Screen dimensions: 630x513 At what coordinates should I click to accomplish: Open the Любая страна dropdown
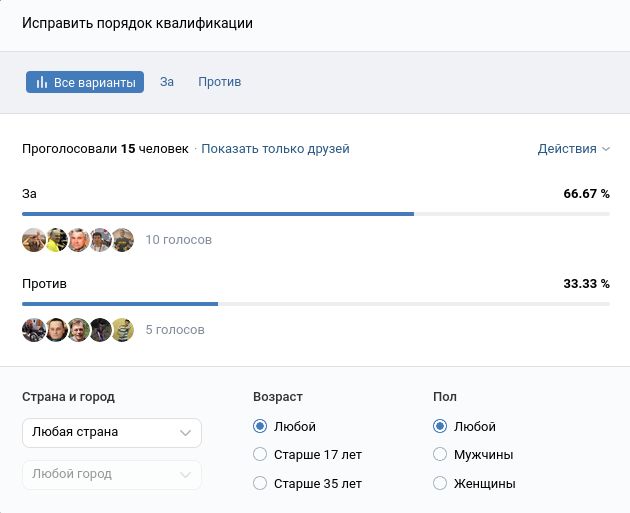click(x=111, y=433)
